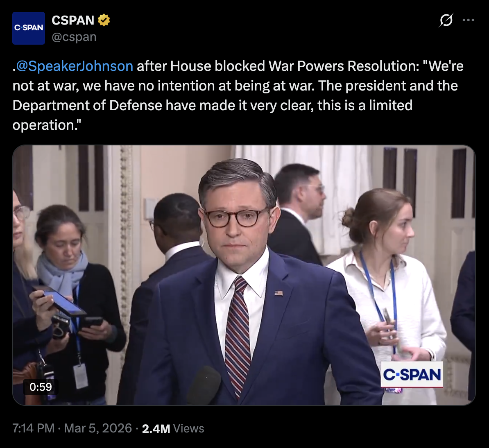The width and height of the screenshot is (489, 448).
Task: Click the black microphone in the video
Action: [x=204, y=385]
